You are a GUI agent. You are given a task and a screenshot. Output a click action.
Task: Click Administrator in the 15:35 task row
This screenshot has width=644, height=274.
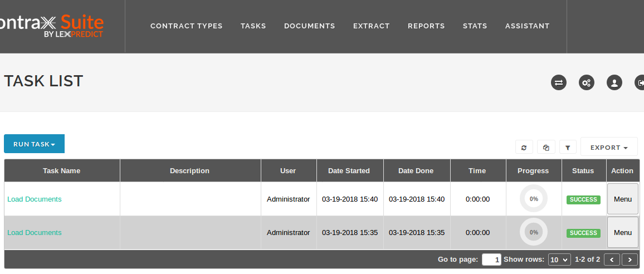[x=289, y=232]
